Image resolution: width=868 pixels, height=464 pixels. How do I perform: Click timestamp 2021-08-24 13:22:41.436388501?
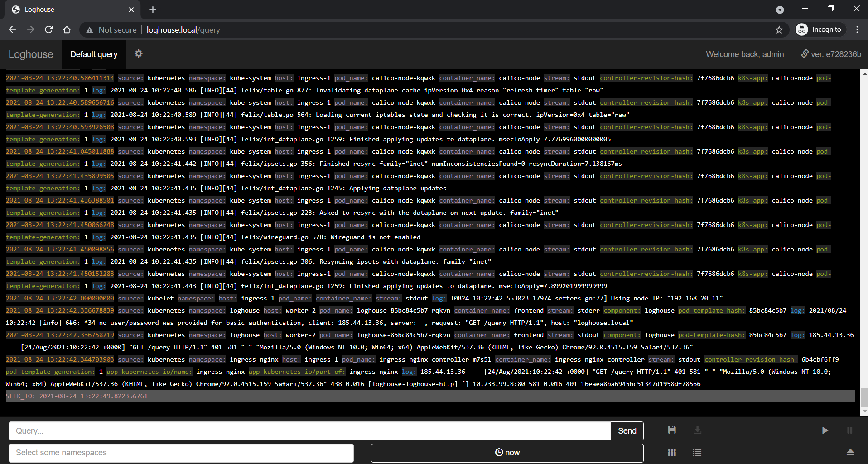(x=60, y=201)
